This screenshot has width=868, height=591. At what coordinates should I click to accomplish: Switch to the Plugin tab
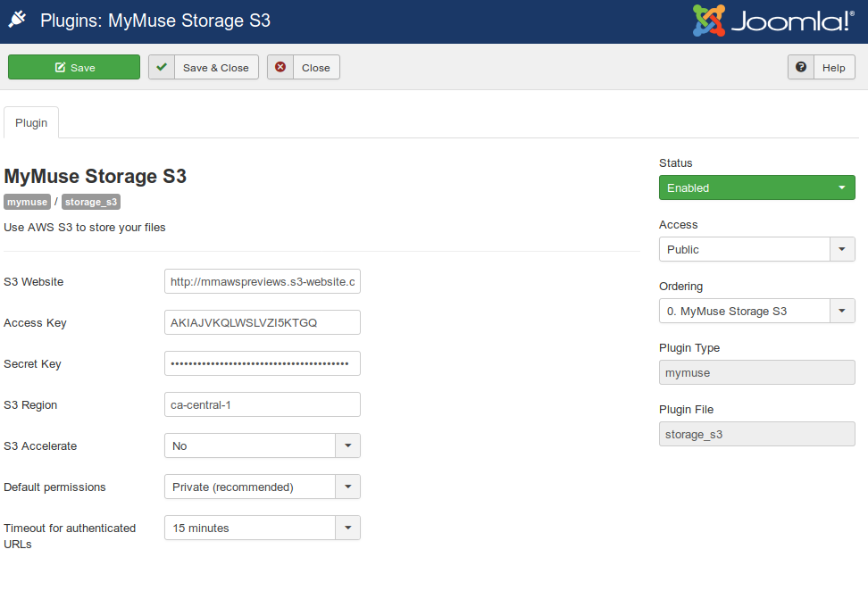click(x=30, y=122)
